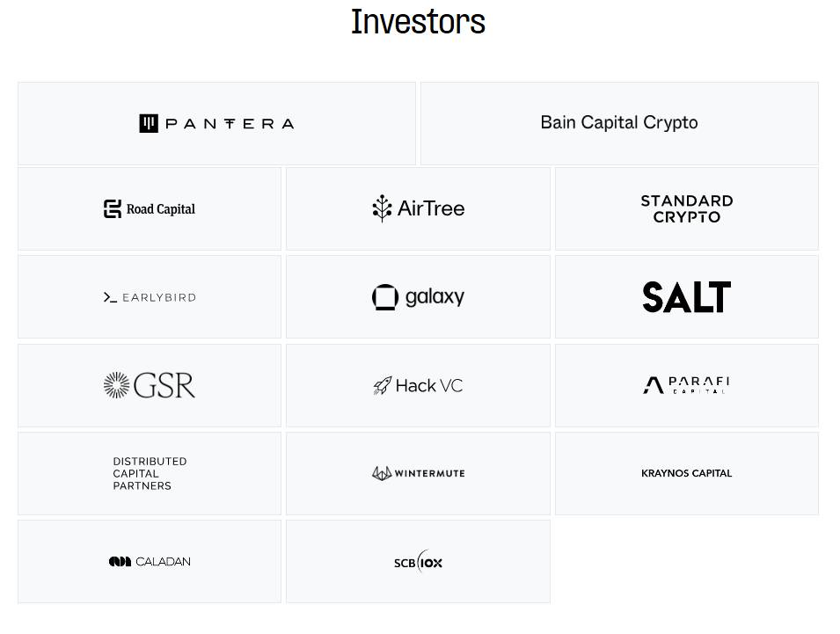
Task: Click the Earlybird terminal prompt icon
Action: click(110, 297)
